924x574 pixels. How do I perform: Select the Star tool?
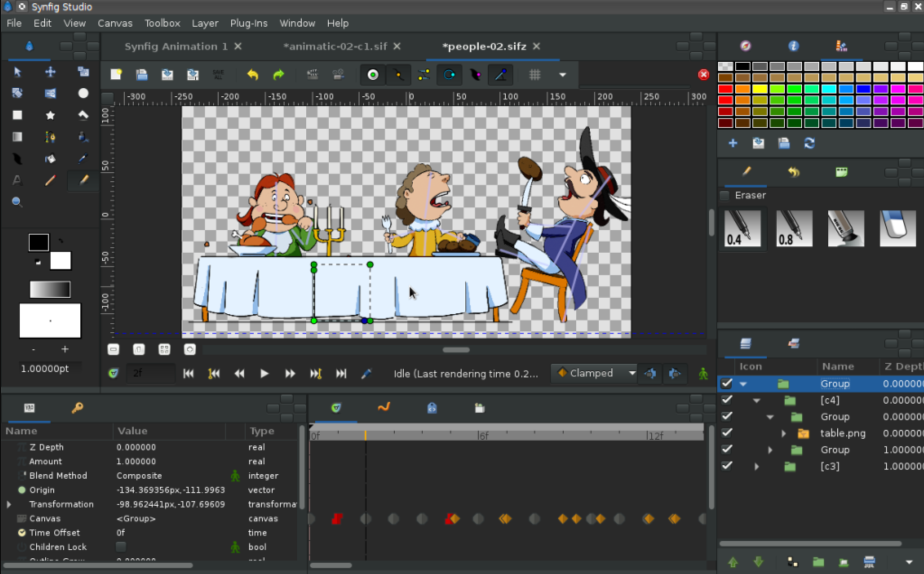pos(50,115)
